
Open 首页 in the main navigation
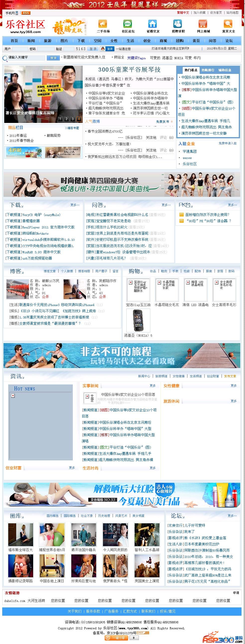pyautogui.click(x=14, y=41)
